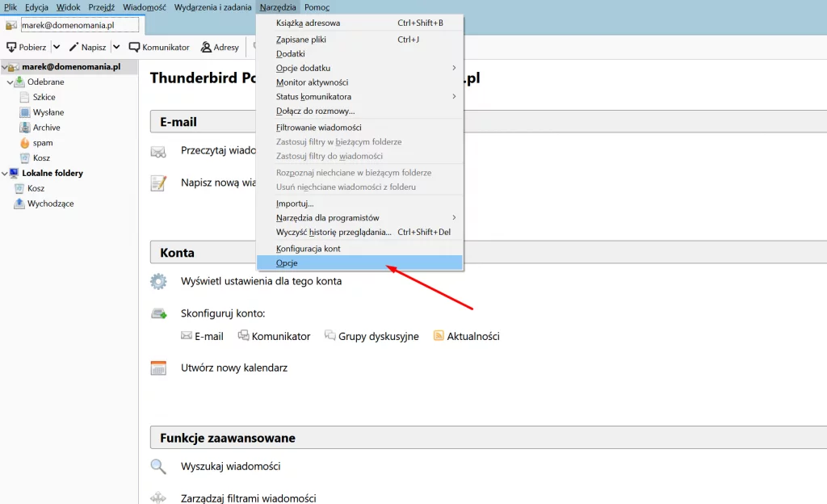Open the Komunikator chat toolbar button
Screen dimensions: 827x504
pos(159,47)
